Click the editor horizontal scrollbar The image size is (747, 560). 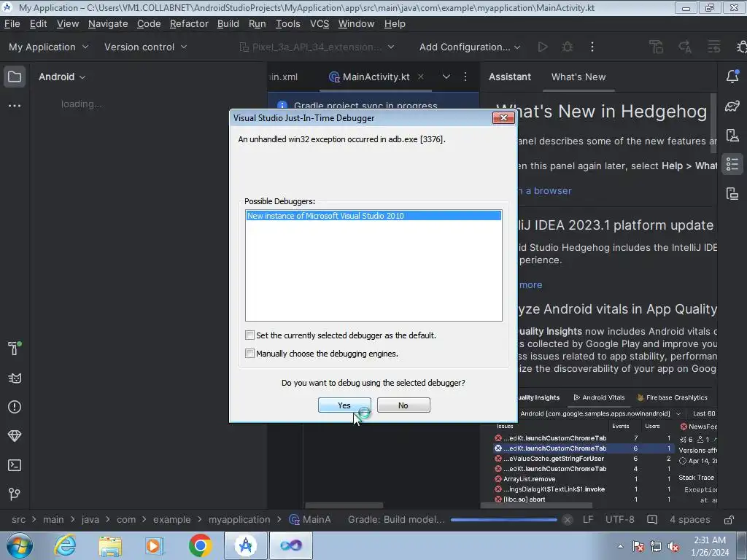pos(344,505)
